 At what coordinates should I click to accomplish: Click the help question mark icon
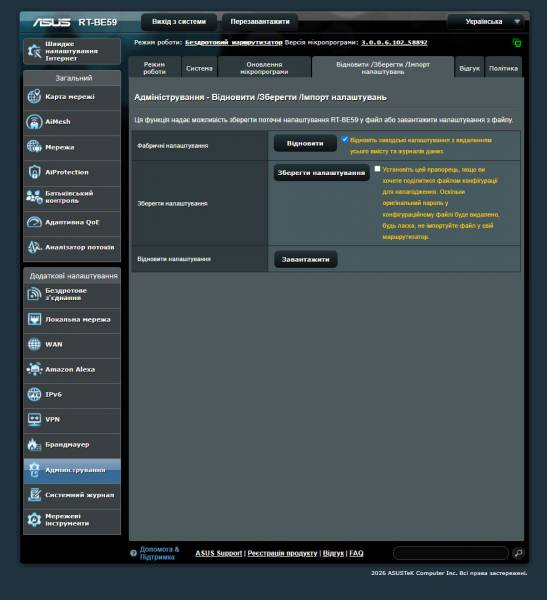click(x=134, y=553)
